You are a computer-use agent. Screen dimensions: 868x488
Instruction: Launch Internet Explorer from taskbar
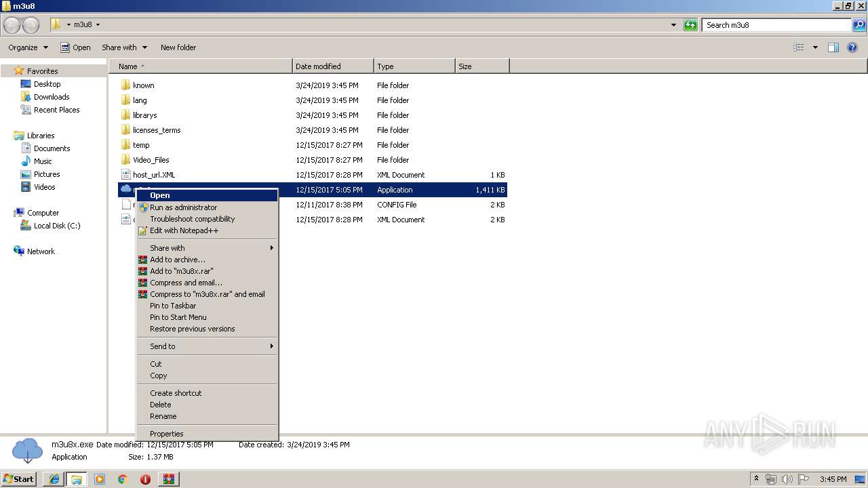pyautogui.click(x=54, y=479)
